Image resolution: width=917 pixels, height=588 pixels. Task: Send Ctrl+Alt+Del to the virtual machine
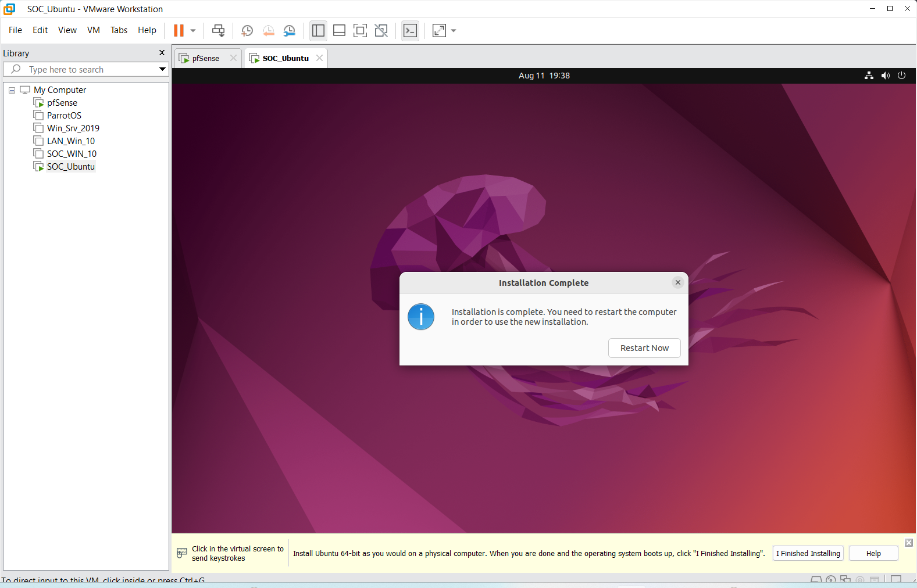218,30
